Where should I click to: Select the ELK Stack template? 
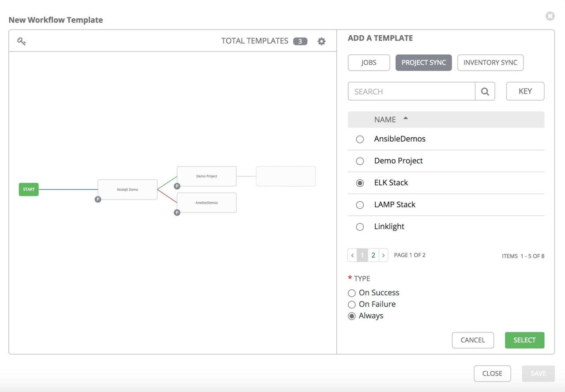(x=359, y=182)
